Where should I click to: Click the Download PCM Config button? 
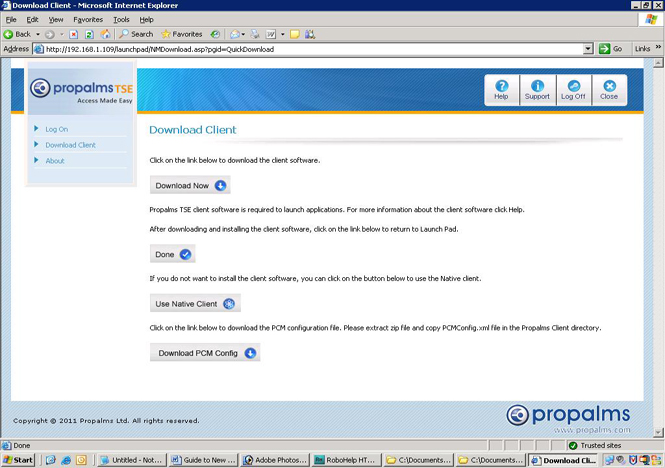pos(205,353)
